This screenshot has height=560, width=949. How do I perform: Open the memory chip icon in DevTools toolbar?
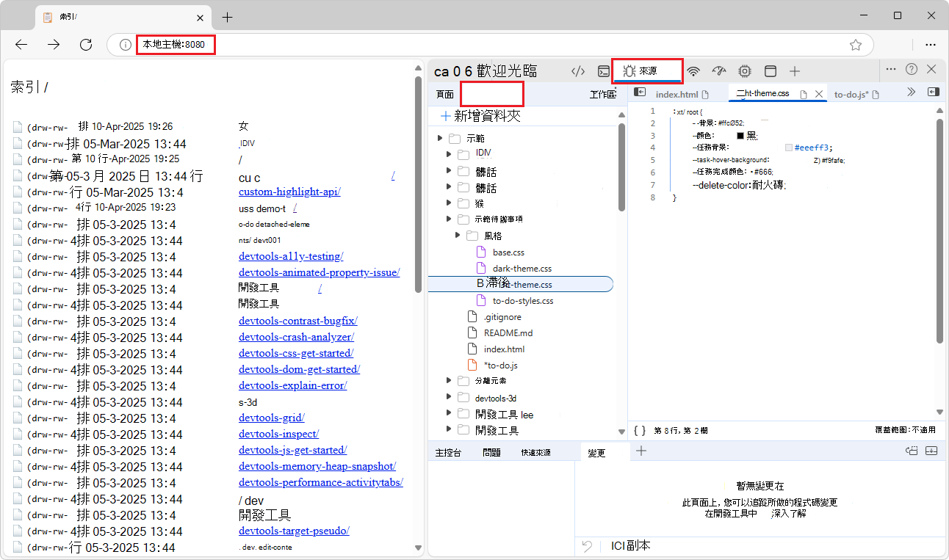pyautogui.click(x=744, y=70)
